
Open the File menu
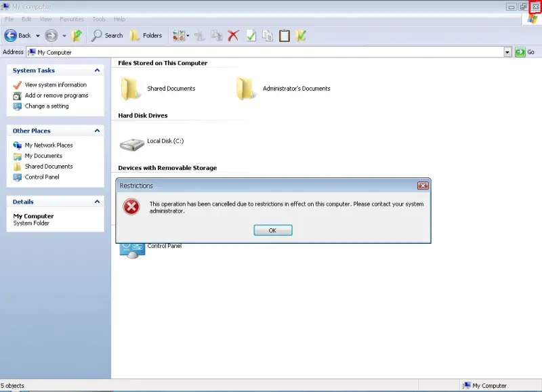[9, 19]
